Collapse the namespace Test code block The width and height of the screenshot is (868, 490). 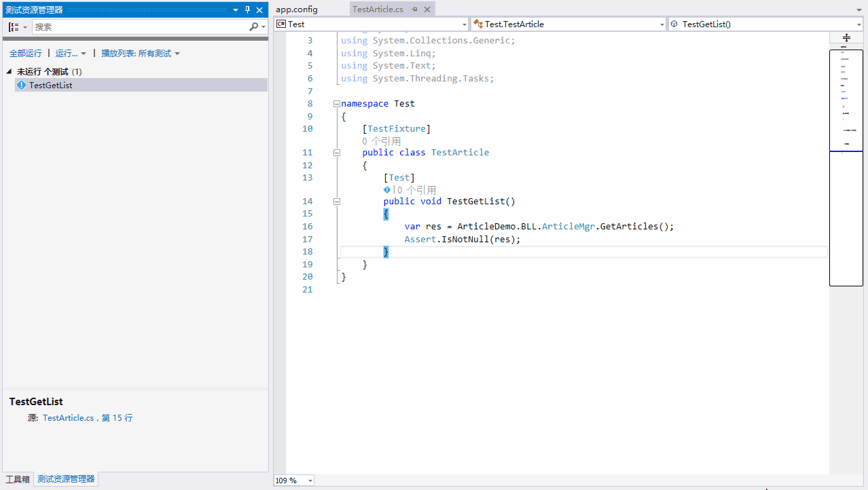tap(336, 104)
